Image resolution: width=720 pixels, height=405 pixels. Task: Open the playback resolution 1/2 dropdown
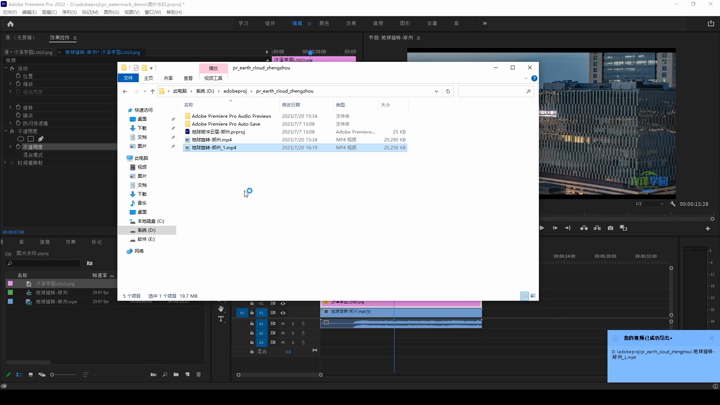tap(651, 204)
